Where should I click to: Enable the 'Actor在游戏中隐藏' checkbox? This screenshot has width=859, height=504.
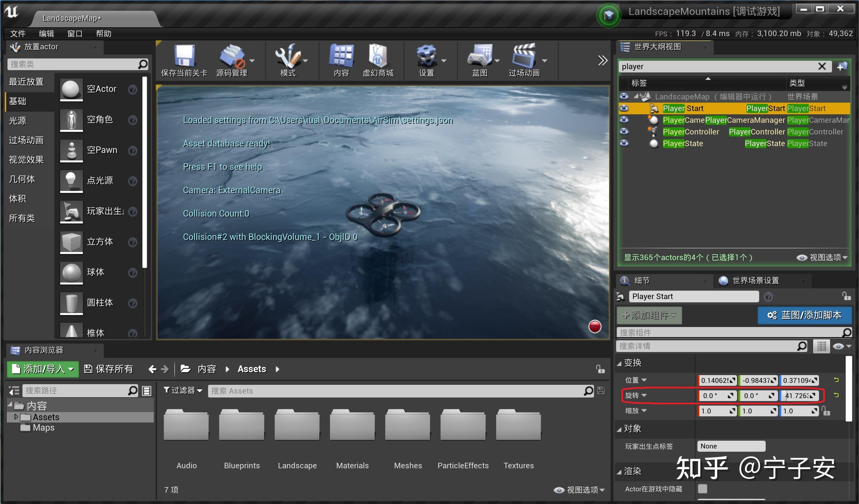point(702,489)
